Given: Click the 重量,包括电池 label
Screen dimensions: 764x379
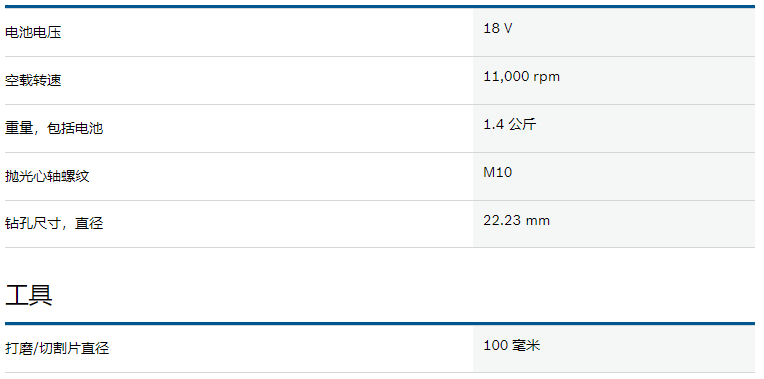Looking at the screenshot, I should [x=54, y=128].
